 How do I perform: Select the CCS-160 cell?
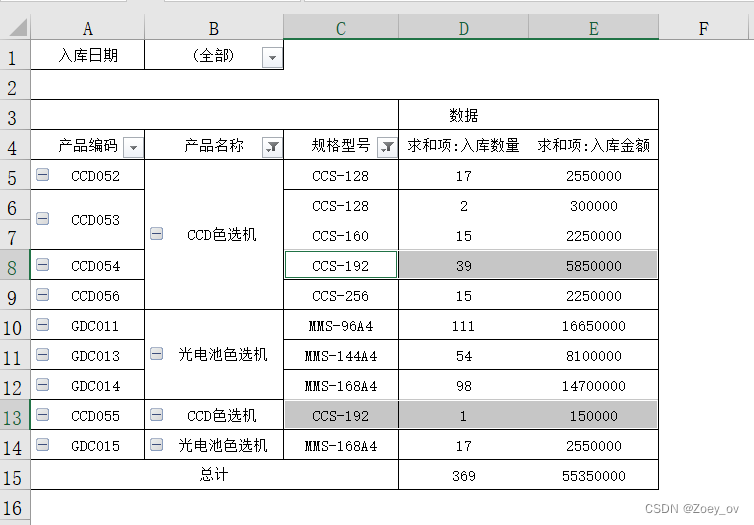(x=340, y=236)
